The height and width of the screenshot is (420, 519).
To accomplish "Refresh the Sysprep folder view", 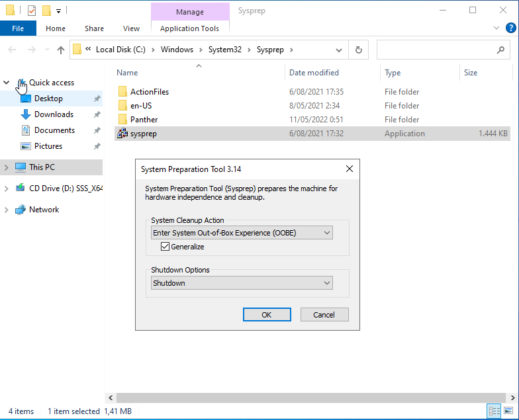I will pyautogui.click(x=359, y=50).
